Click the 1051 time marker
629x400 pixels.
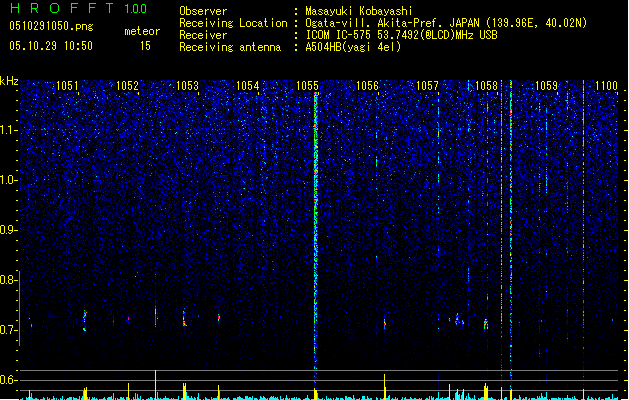(67, 86)
